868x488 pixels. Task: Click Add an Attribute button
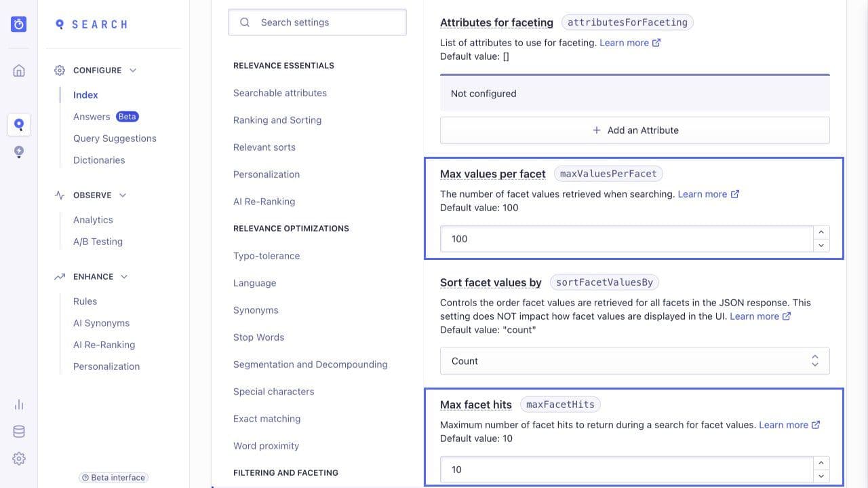pos(635,130)
